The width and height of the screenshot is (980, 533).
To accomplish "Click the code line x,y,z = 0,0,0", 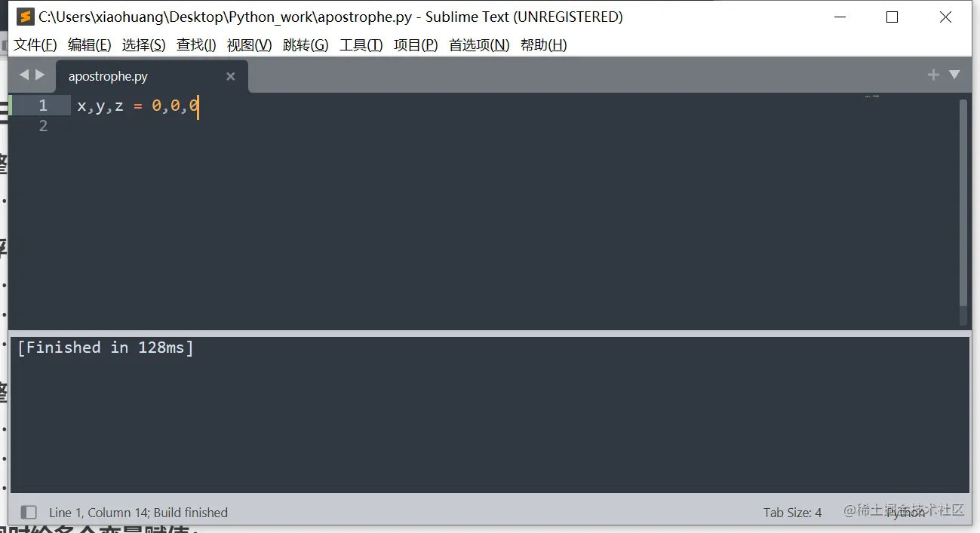I will [137, 106].
